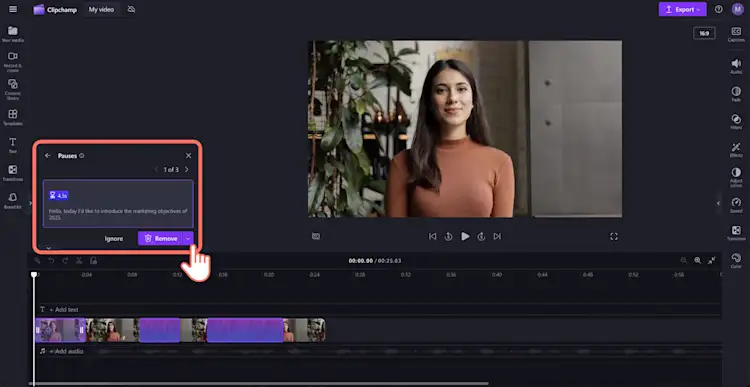Click the timeline playhead marker
This screenshot has height=387, width=750.
click(x=34, y=275)
